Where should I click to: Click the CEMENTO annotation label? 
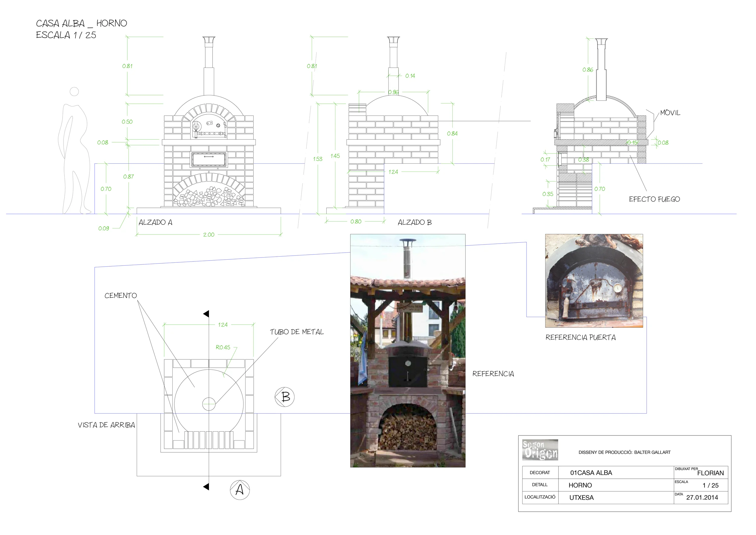121,296
